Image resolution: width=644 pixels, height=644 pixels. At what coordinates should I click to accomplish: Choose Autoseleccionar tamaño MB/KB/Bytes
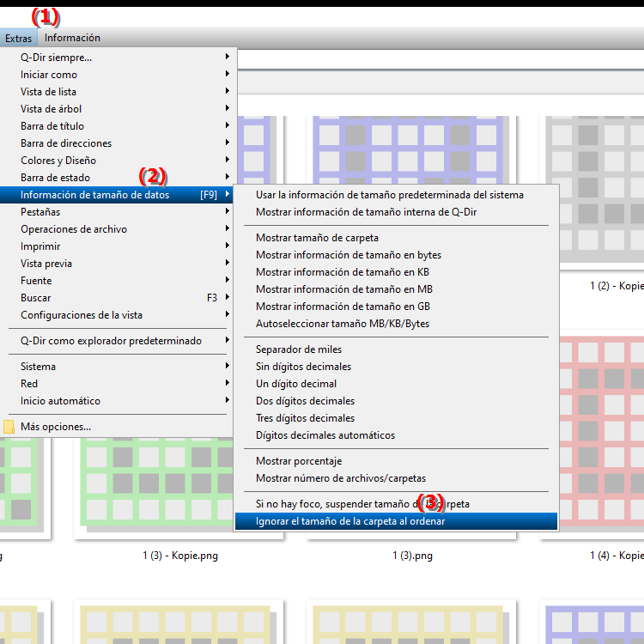343,324
